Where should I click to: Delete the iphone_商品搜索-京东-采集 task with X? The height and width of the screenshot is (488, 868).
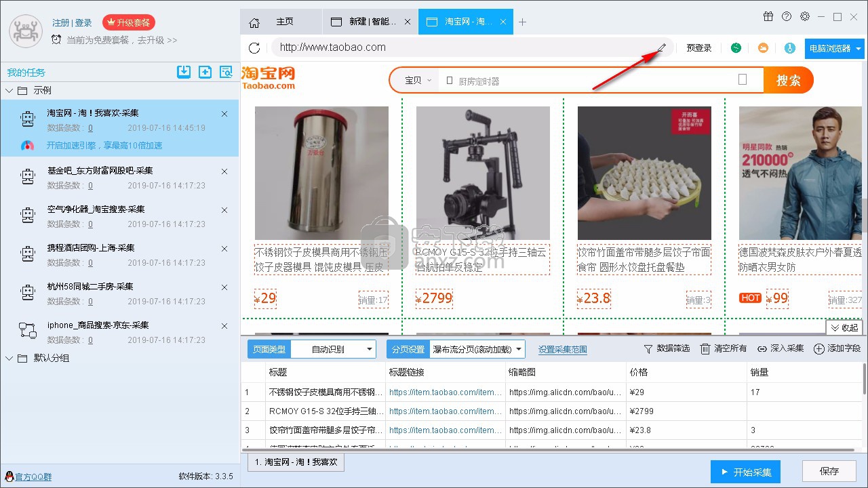(224, 326)
